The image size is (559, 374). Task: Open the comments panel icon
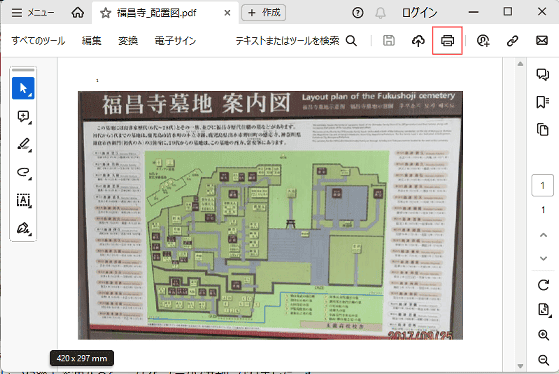543,74
